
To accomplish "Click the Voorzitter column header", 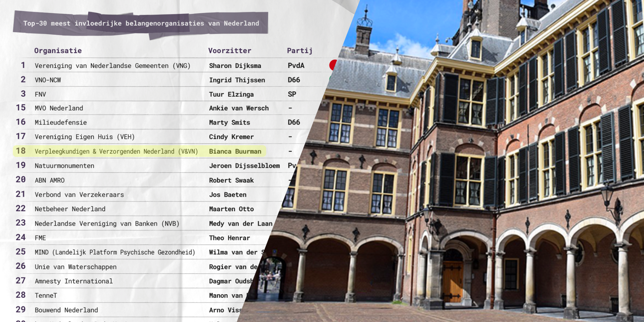I will 230,51.
